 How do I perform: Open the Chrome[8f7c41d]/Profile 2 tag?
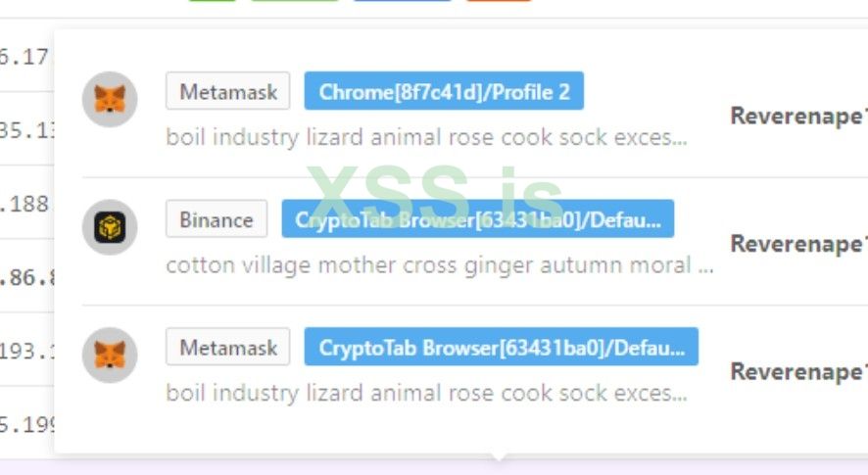[444, 92]
